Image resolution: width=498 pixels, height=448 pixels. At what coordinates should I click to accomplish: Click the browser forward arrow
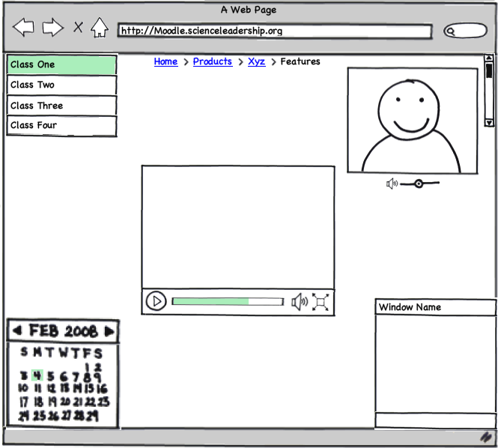tap(52, 28)
